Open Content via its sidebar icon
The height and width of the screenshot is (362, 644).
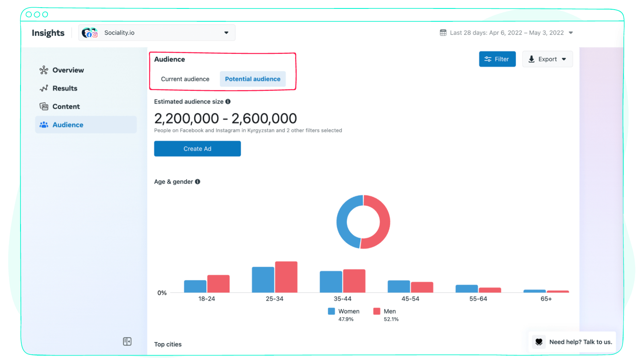(x=43, y=106)
